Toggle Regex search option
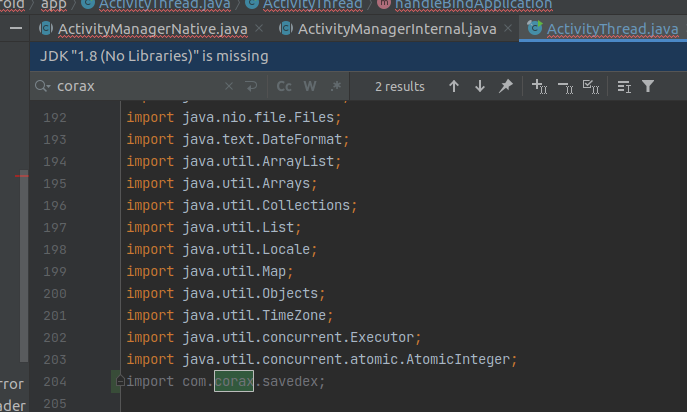687x412 pixels. [335, 87]
